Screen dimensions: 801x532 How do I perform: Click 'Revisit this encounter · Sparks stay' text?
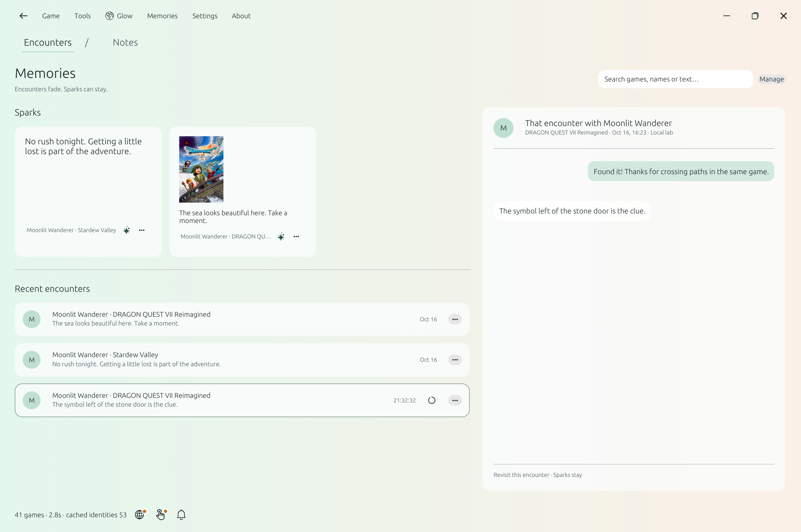(x=538, y=475)
